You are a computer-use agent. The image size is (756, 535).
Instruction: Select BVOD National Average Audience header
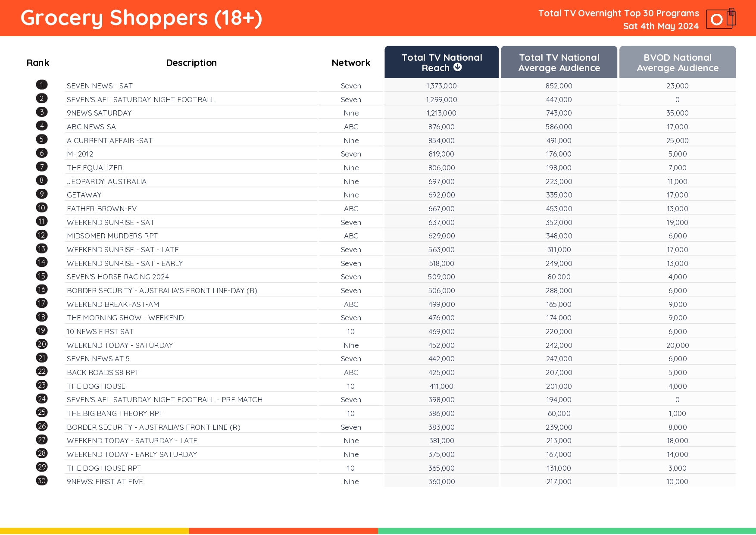[677, 62]
